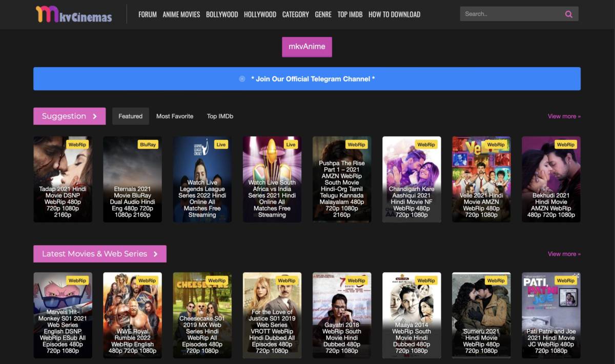Click the WebRip badge on Sumeru card
Screen dimensions: 615x364
coord(496,281)
